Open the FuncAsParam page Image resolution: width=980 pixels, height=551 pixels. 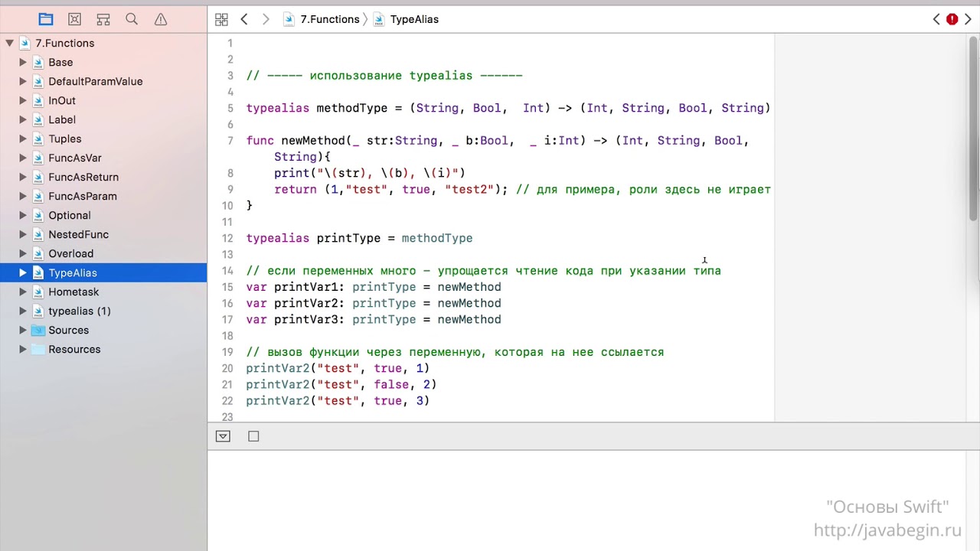click(x=83, y=196)
